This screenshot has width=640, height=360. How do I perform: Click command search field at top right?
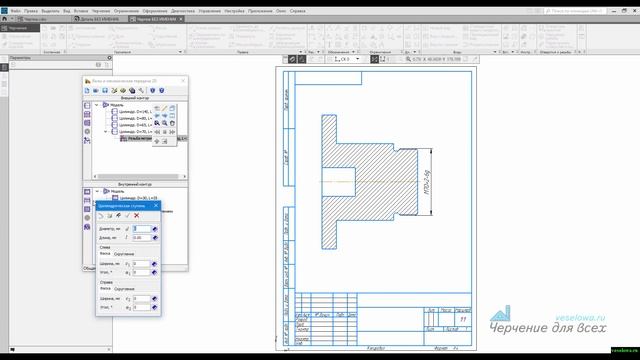575,11
